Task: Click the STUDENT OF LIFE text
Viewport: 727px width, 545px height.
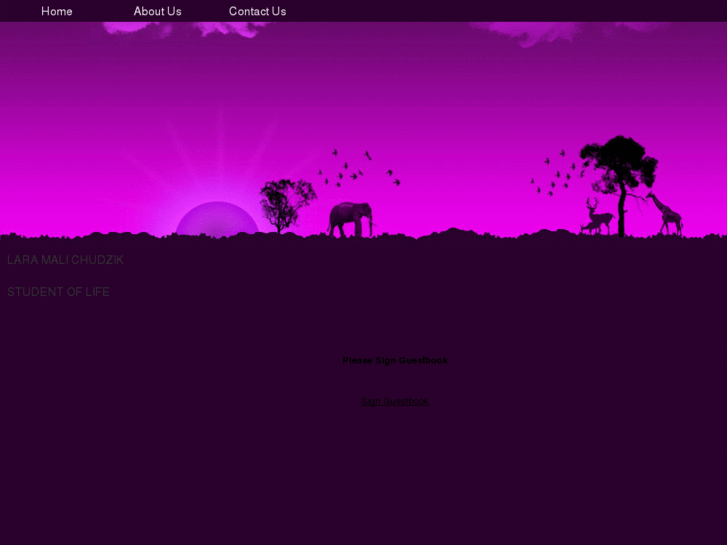Action: pos(58,292)
